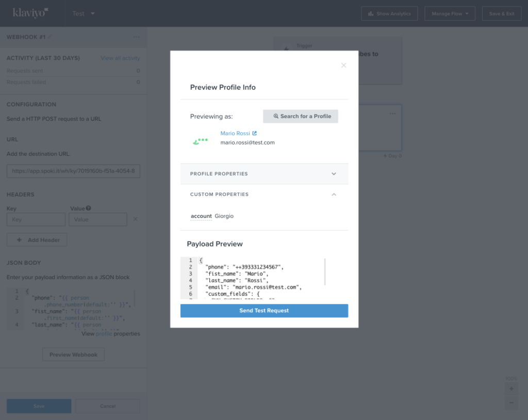Viewport: 528px width, 420px height.
Task: Click Search for a Profile button
Action: point(301,116)
